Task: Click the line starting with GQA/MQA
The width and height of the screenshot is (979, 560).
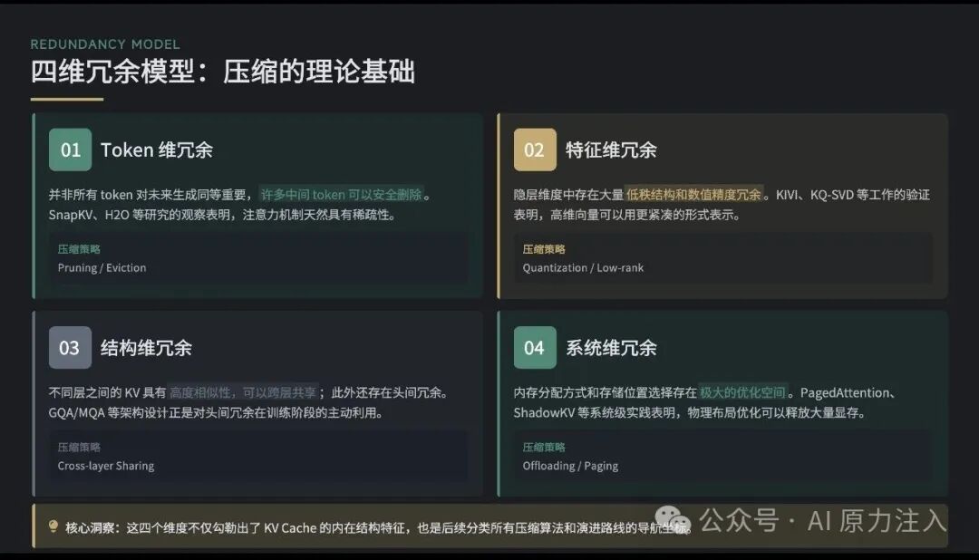Action: pyautogui.click(x=216, y=412)
